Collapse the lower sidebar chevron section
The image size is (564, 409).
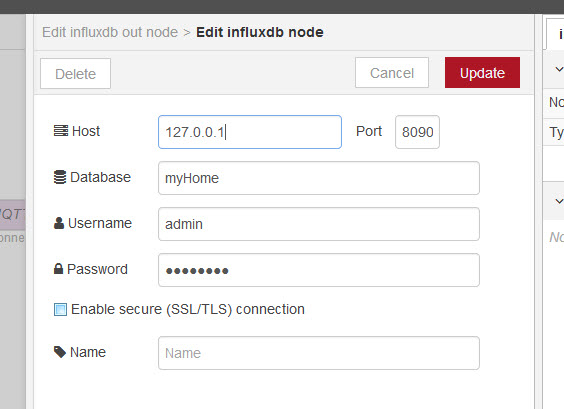(x=559, y=201)
